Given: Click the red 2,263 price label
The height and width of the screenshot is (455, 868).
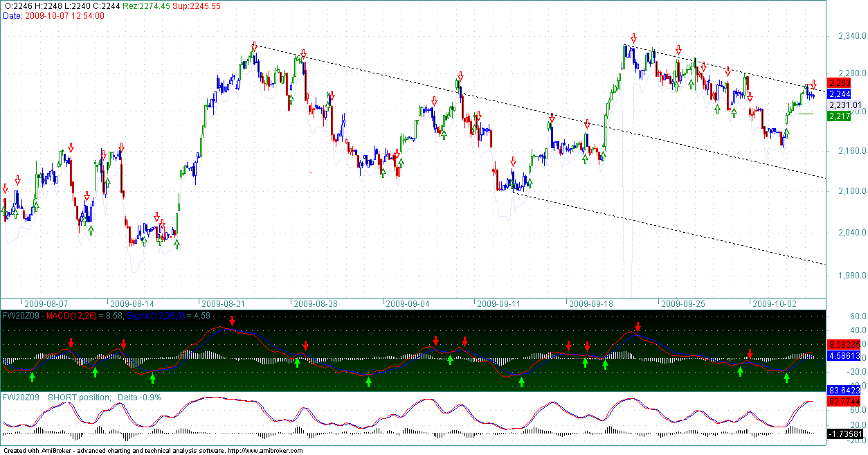Looking at the screenshot, I should (839, 83).
